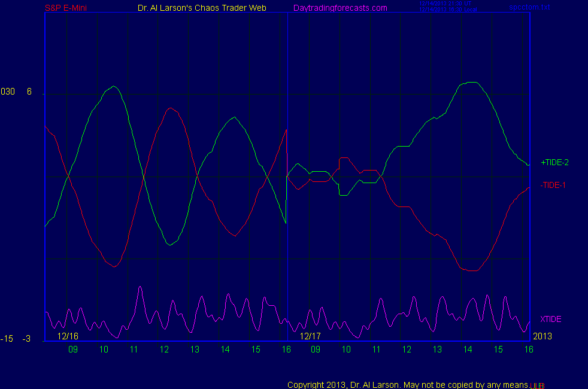Click the 12/17 date marker
The height and width of the screenshot is (389, 588).
[311, 336]
